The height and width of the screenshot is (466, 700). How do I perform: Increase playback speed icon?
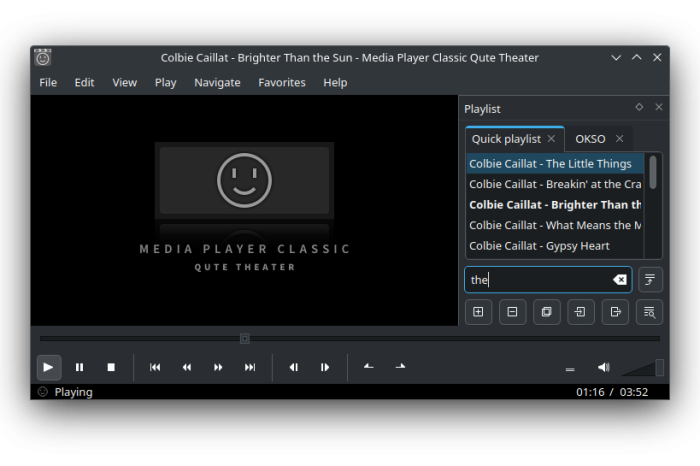click(400, 367)
